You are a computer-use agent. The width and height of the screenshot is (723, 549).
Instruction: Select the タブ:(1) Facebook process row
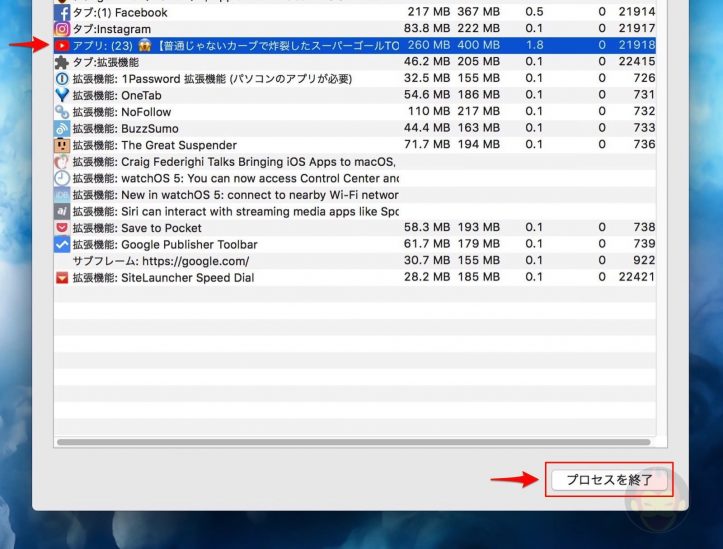pyautogui.click(x=355, y=12)
